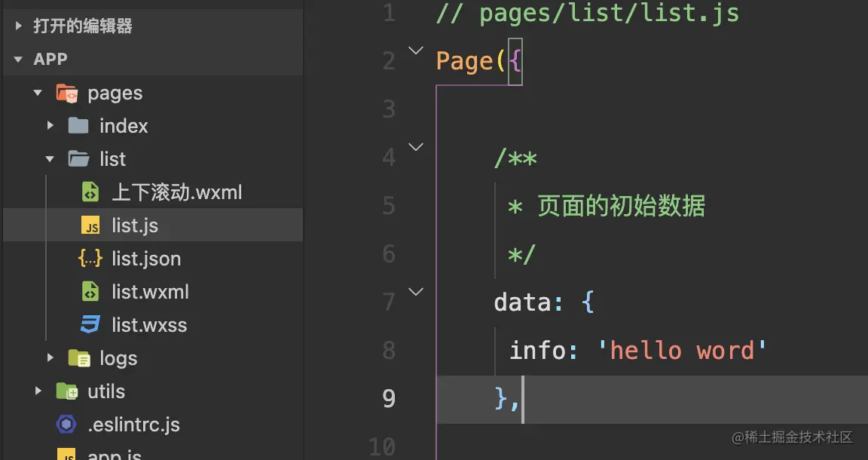This screenshot has height=460, width=868.
Task: Collapse the pages folder arrow
Action: pos(38,93)
